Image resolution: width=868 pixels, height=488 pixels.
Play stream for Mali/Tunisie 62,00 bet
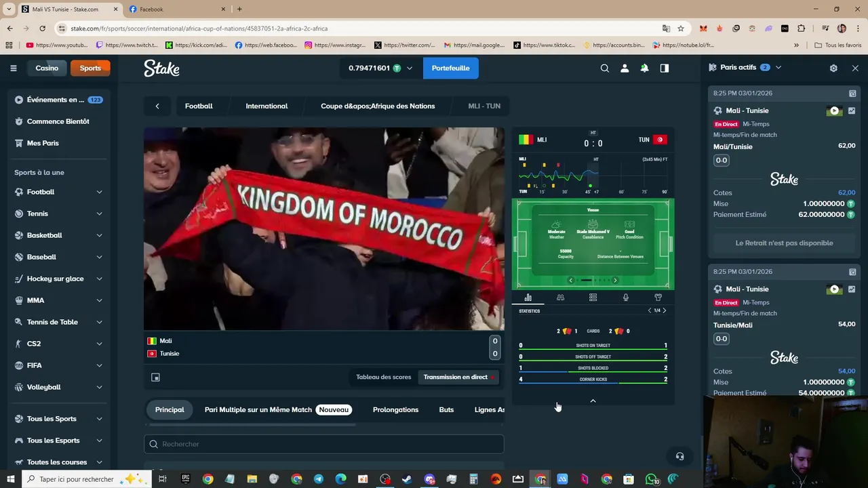pos(834,110)
